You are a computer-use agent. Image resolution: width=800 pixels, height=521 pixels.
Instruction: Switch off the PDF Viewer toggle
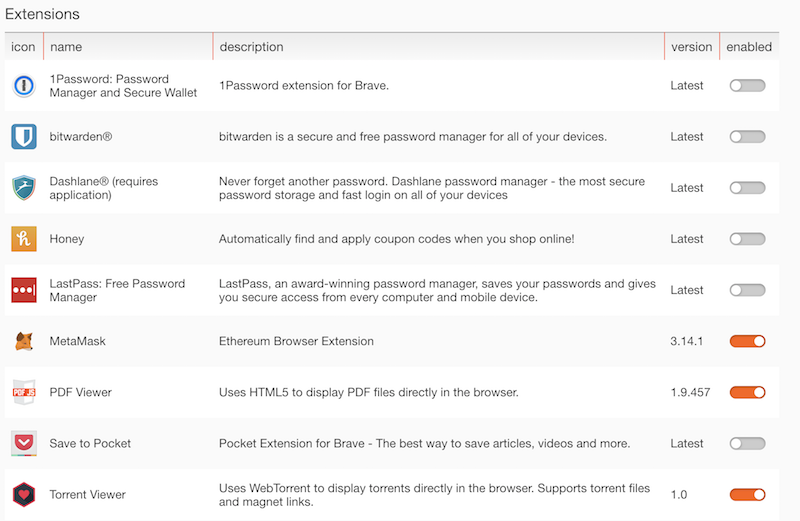[x=747, y=392]
